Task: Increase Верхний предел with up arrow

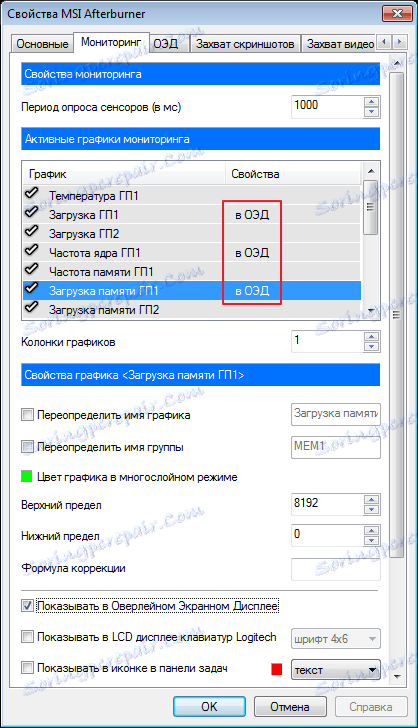Action: click(x=371, y=499)
